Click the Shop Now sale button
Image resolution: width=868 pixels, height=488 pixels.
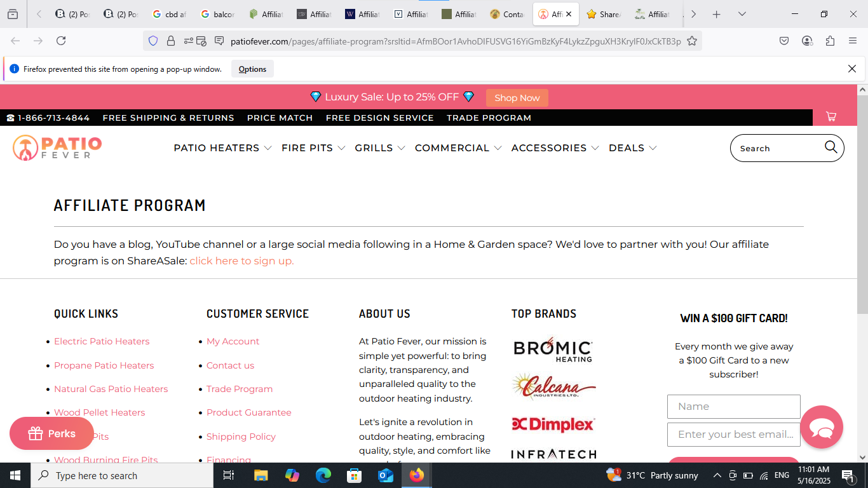pyautogui.click(x=517, y=98)
